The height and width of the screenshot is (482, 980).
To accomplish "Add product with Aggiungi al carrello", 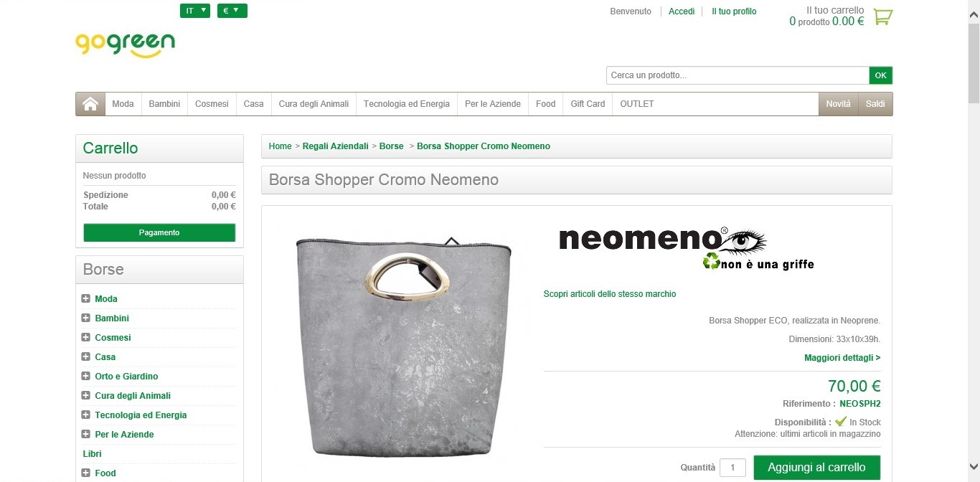I will [817, 467].
